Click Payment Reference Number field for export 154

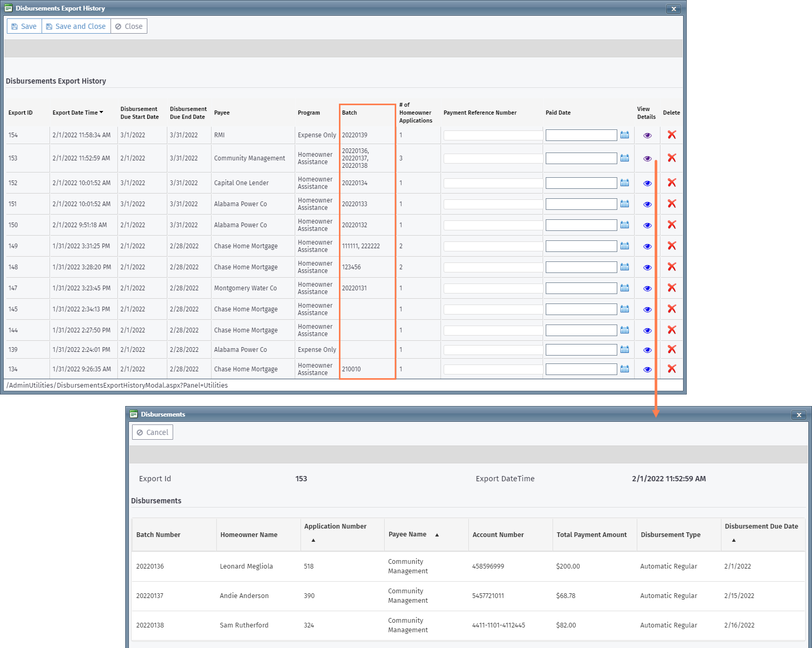tap(493, 136)
